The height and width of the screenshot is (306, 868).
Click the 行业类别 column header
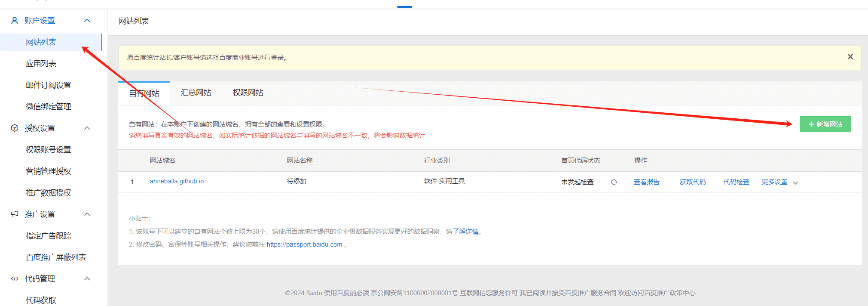(437, 161)
